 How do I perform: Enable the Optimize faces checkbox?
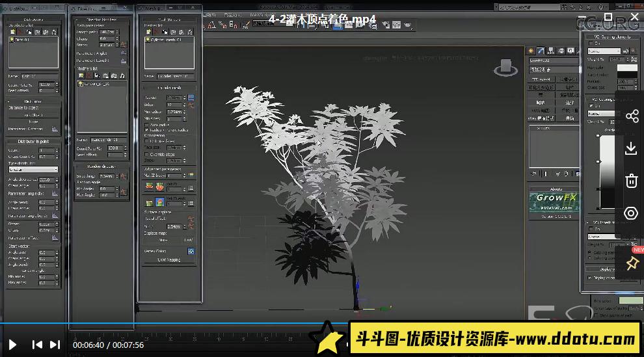tap(146, 141)
